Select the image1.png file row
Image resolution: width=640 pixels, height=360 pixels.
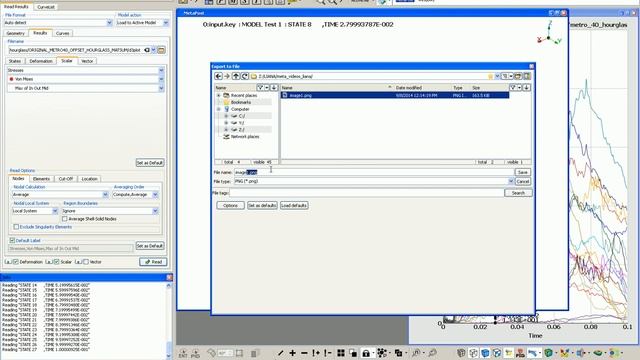pyautogui.click(x=395, y=96)
